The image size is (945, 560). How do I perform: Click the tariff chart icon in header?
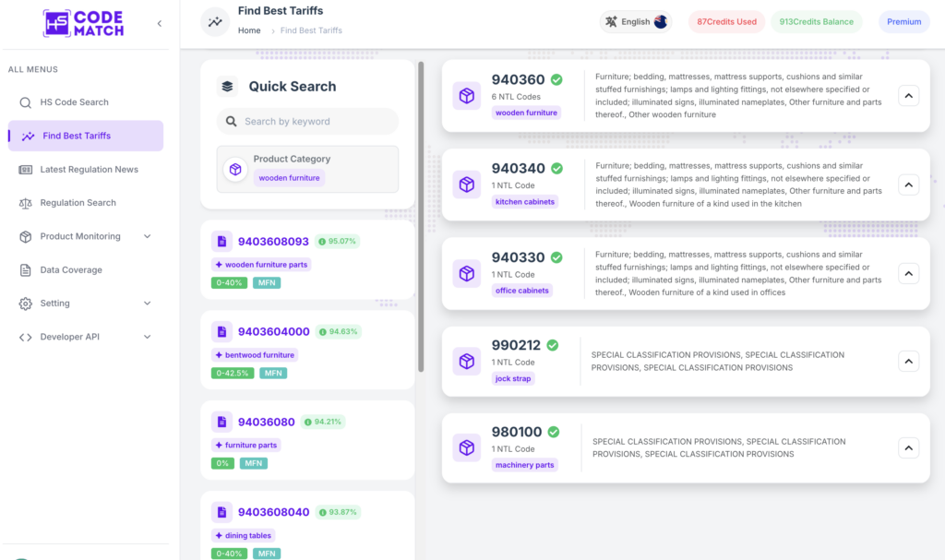[215, 22]
